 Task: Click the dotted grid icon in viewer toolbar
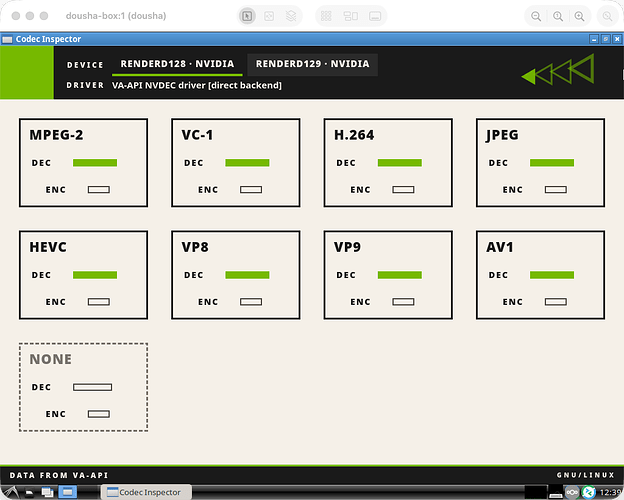coord(326,16)
